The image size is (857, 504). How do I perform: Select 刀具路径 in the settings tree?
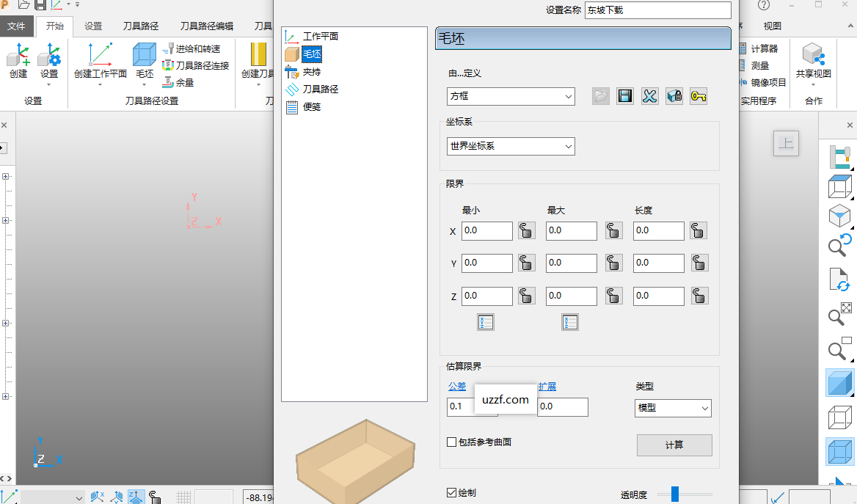point(320,89)
